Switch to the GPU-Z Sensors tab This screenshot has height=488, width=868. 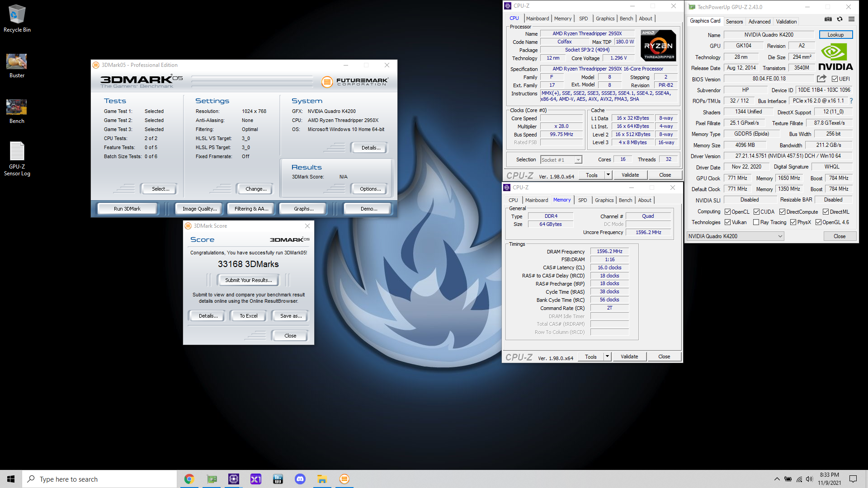(x=734, y=21)
